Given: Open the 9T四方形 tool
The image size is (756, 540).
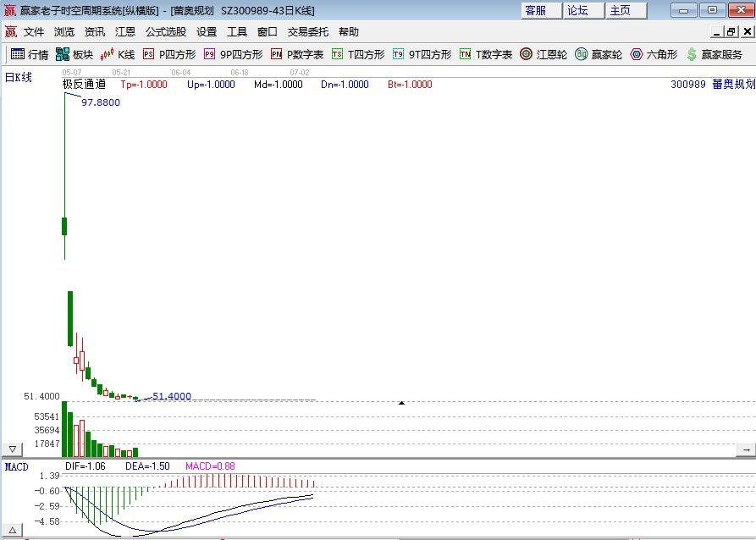Looking at the screenshot, I should click(422, 54).
